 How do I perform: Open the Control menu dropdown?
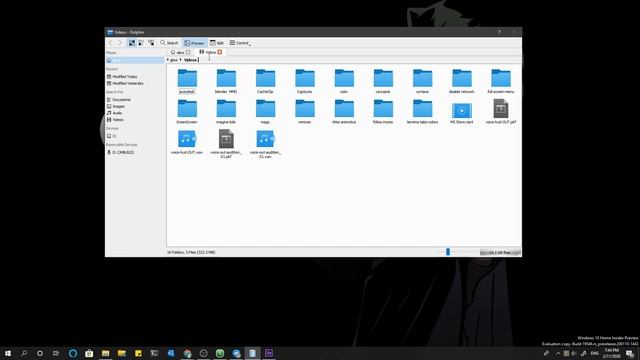[240, 43]
